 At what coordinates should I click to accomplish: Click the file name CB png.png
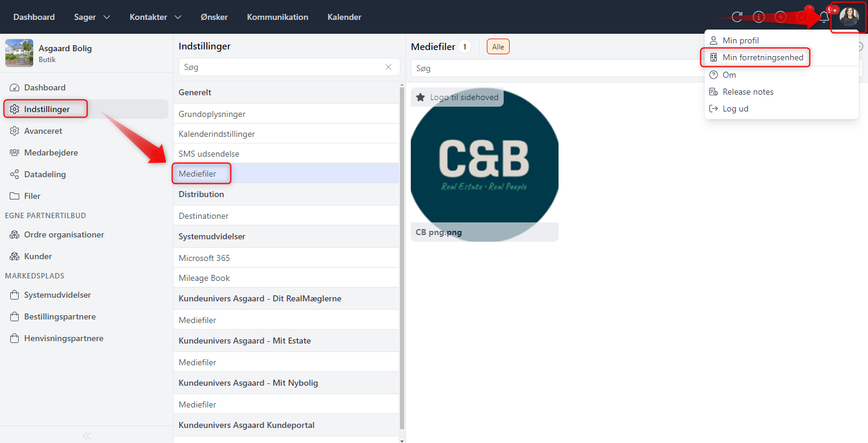pos(439,232)
